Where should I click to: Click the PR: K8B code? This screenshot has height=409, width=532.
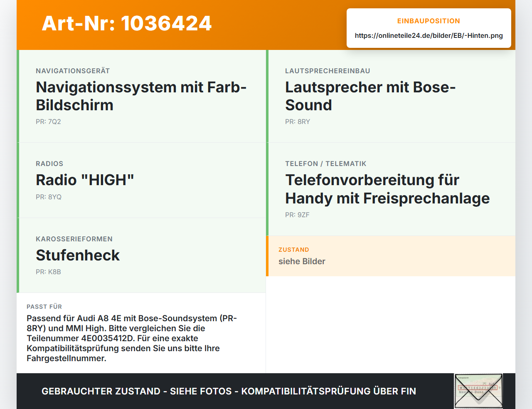(48, 272)
